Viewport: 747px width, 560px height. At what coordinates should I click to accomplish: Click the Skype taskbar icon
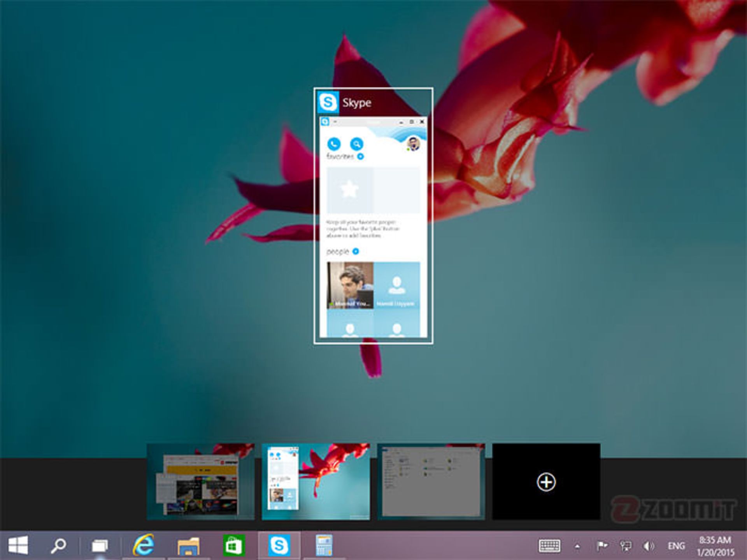[x=279, y=545]
